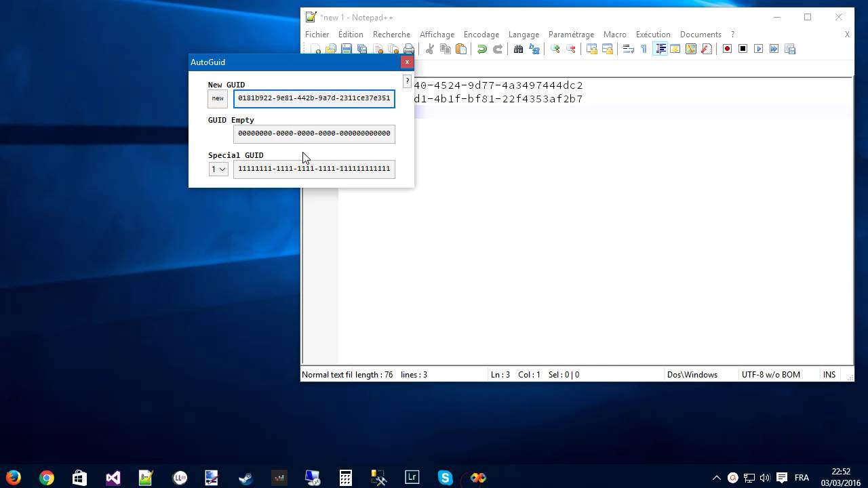The height and width of the screenshot is (488, 868).
Task: Click the Close All toolbar icon
Action: [x=393, y=49]
